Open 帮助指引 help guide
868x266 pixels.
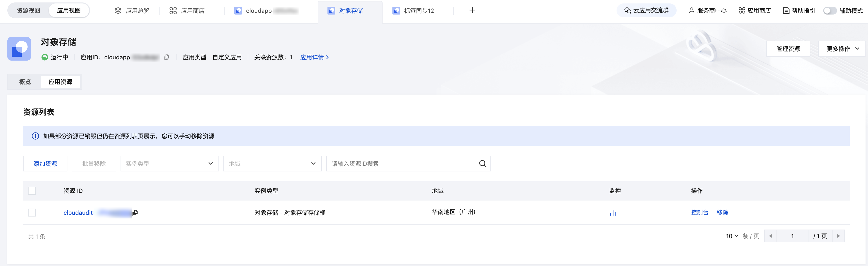click(x=799, y=10)
